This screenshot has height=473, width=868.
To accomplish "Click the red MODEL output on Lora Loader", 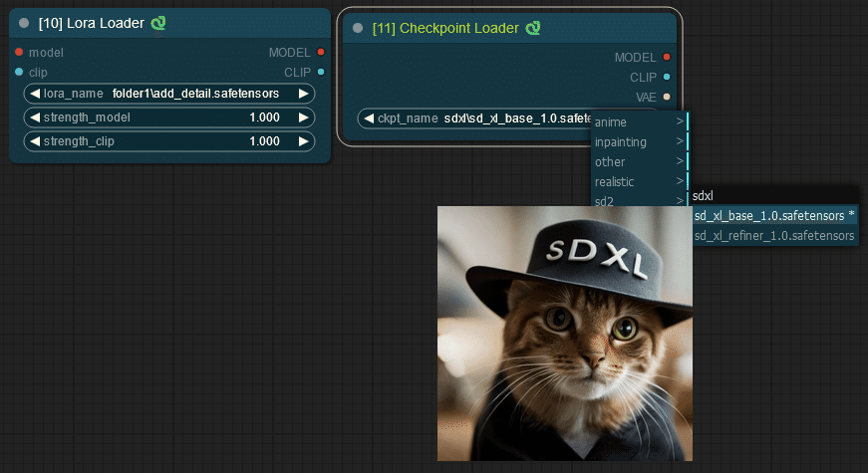I will click(x=321, y=52).
